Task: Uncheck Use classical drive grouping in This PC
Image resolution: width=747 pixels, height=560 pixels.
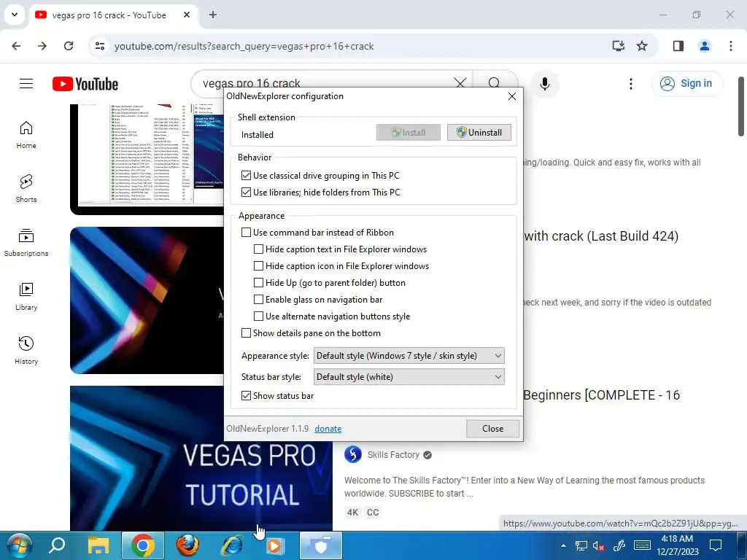Action: tap(246, 175)
